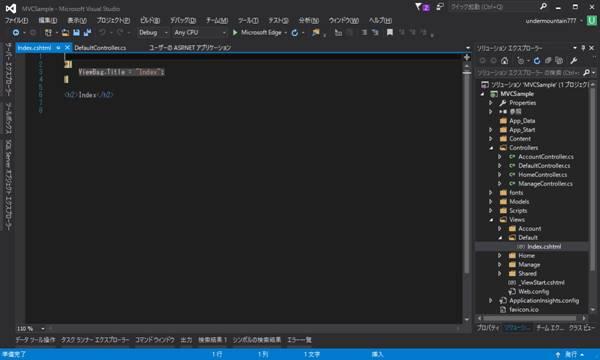Click Solution Explorer Collapse All icon

(x=548, y=60)
